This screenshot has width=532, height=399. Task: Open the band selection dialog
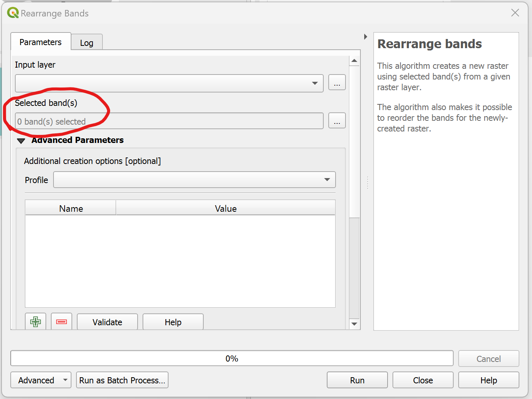pyautogui.click(x=337, y=120)
